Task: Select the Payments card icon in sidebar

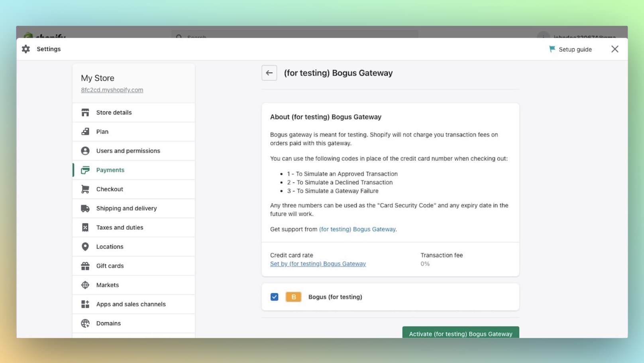Action: click(85, 170)
